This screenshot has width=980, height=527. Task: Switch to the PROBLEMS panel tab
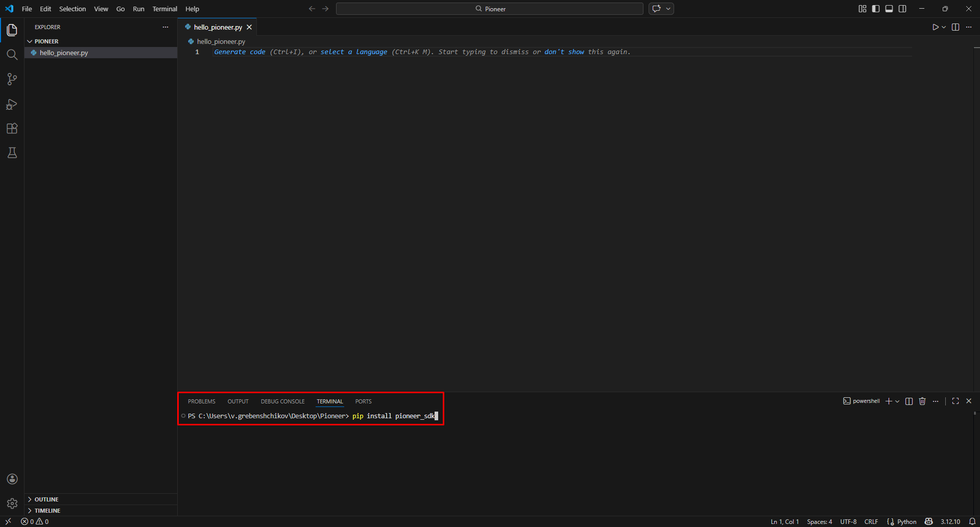point(202,401)
